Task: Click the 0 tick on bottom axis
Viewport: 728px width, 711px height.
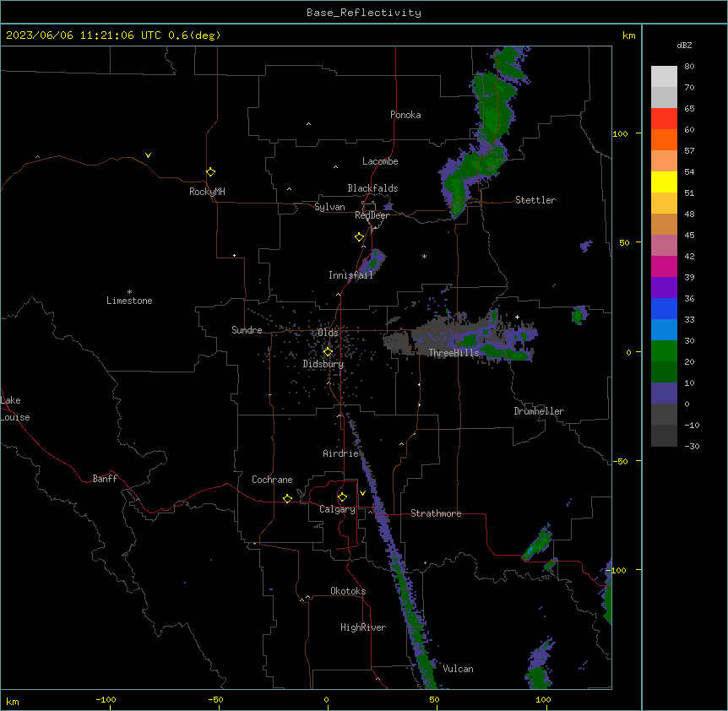Action: pos(326,699)
